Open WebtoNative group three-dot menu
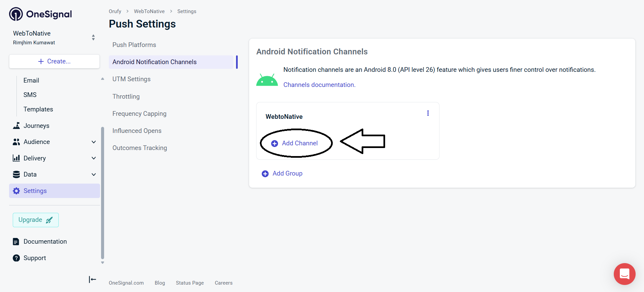Image resolution: width=644 pixels, height=292 pixels. [x=428, y=113]
